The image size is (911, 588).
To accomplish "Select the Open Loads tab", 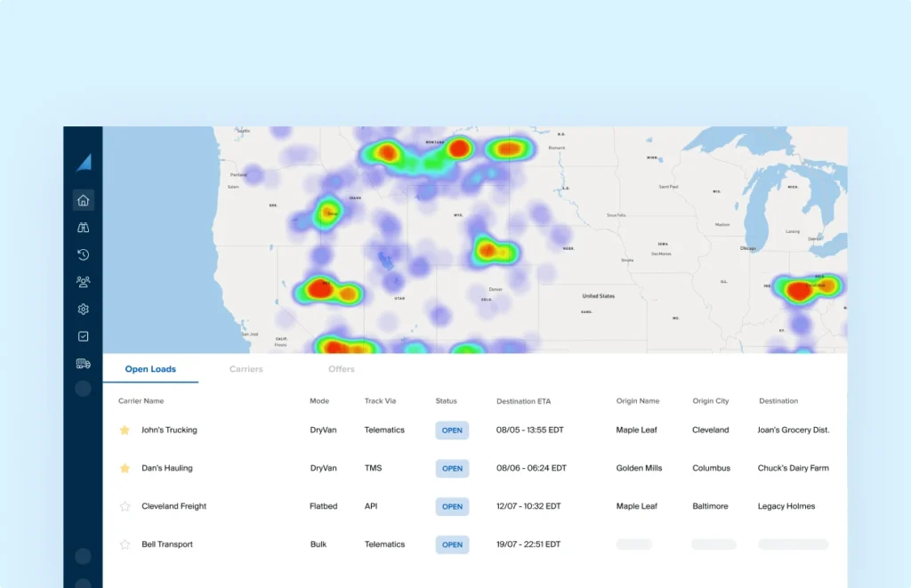I will pyautogui.click(x=150, y=369).
